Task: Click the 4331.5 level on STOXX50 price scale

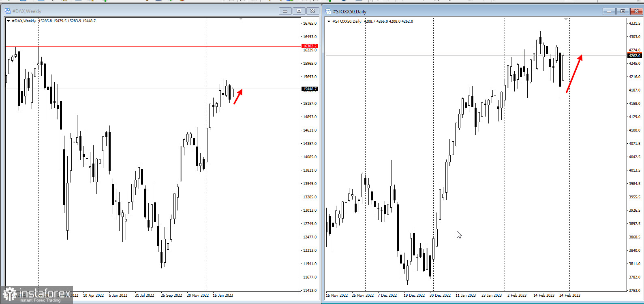Action: [634, 23]
